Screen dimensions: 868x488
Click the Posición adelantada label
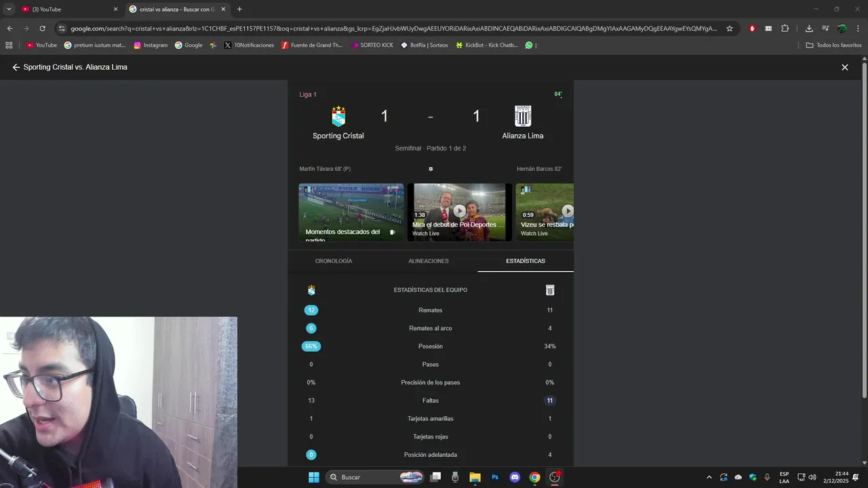[431, 455]
